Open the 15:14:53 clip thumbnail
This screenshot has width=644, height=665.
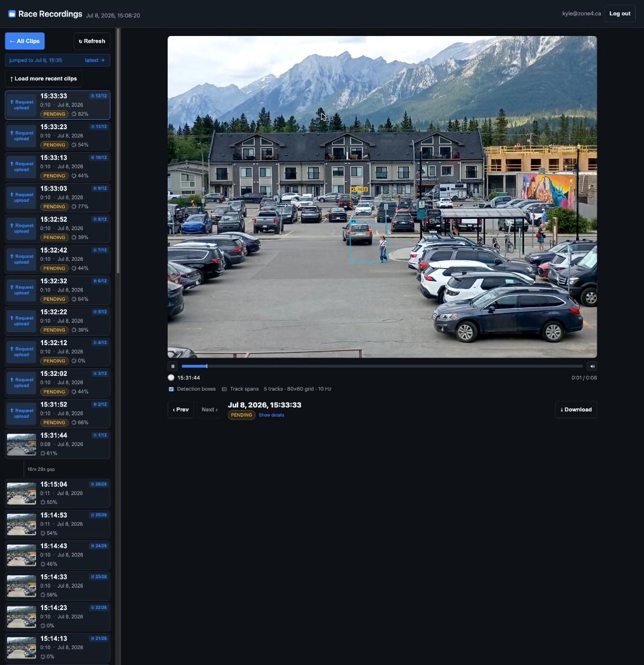[x=22, y=524]
